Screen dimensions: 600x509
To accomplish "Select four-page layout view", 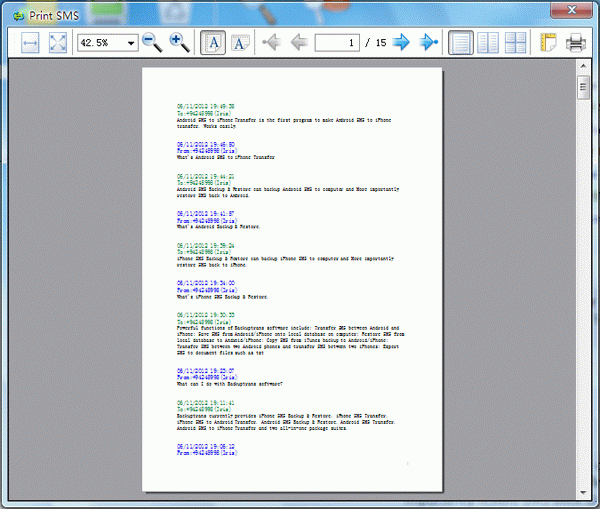I will (x=515, y=42).
